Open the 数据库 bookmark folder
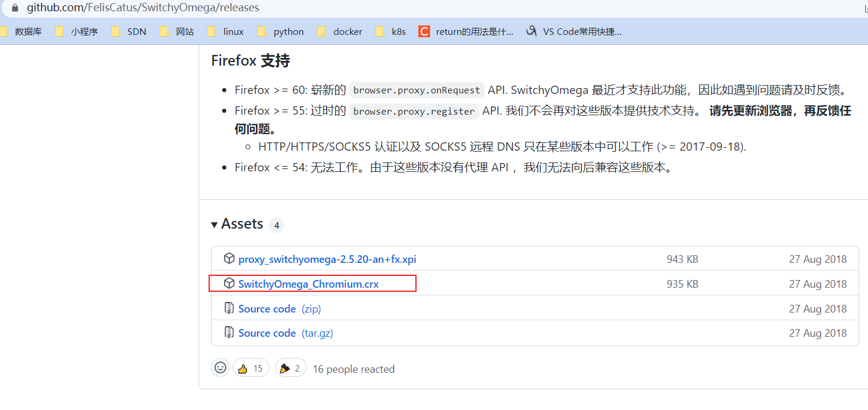Image resolution: width=868 pixels, height=410 pixels. click(21, 31)
